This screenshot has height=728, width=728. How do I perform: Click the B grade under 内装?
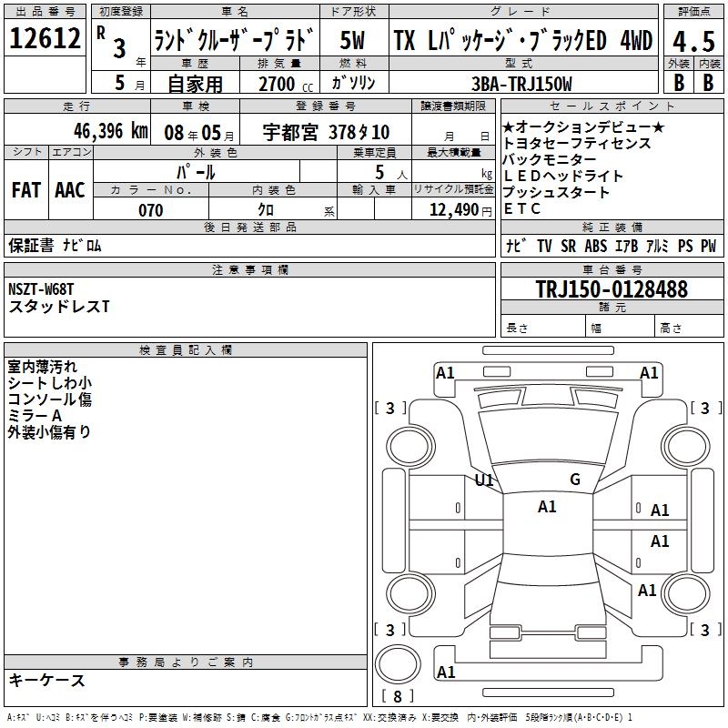[708, 82]
